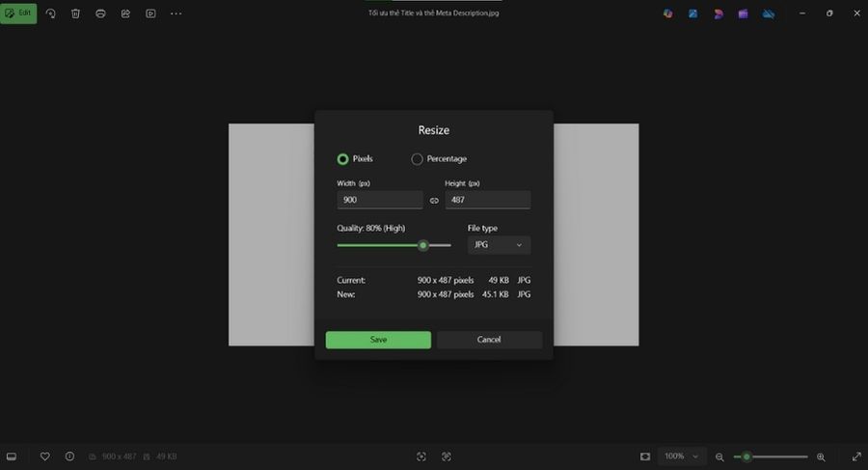This screenshot has height=470, width=868.
Task: Open the three-dots See more menu
Action: [176, 14]
